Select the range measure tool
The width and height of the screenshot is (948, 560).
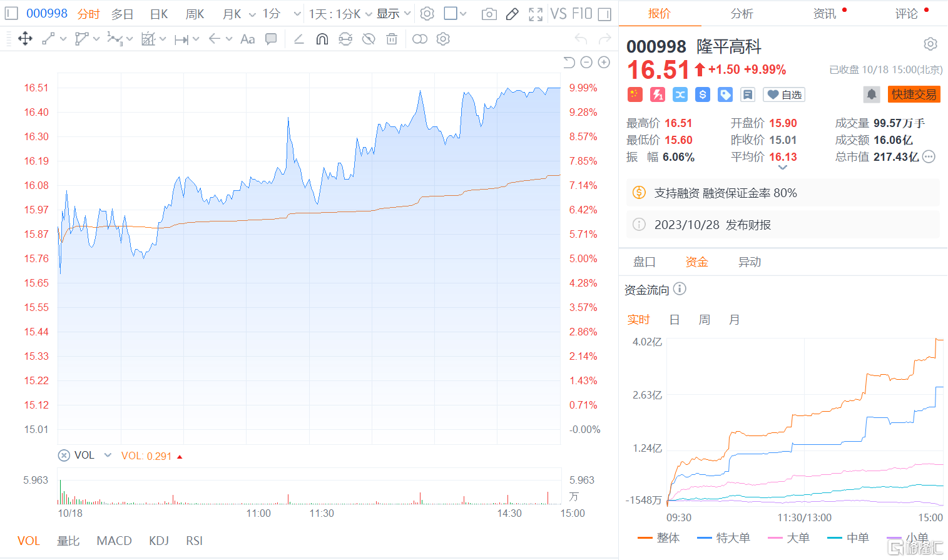(181, 39)
